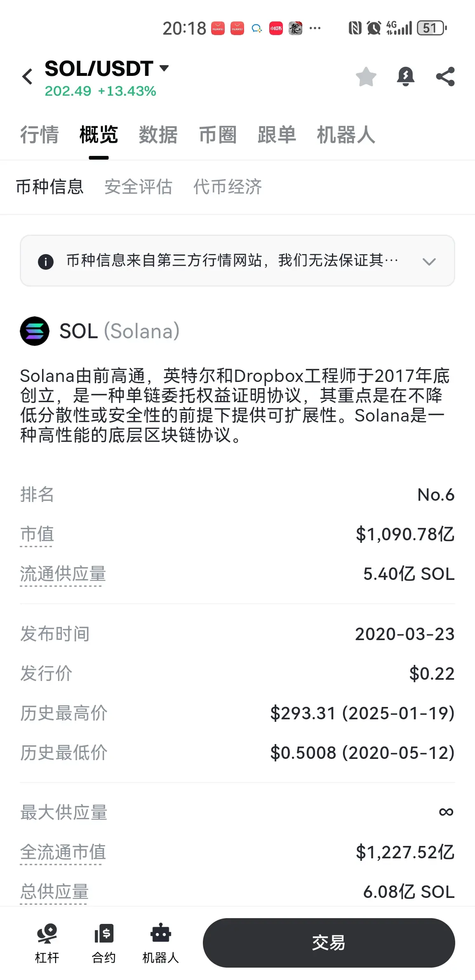The width and height of the screenshot is (475, 980).
Task: Open the 跟单 copy trading tab
Action: point(277,135)
